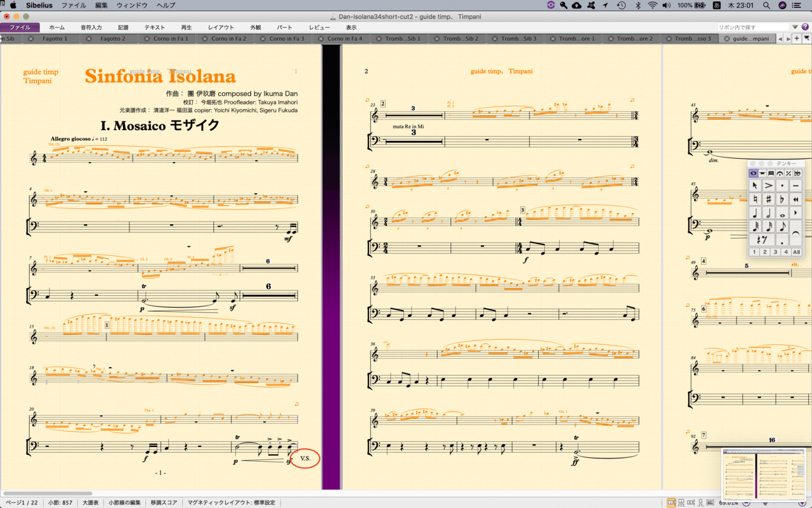Click the navigator thumbnail panel

(x=764, y=474)
